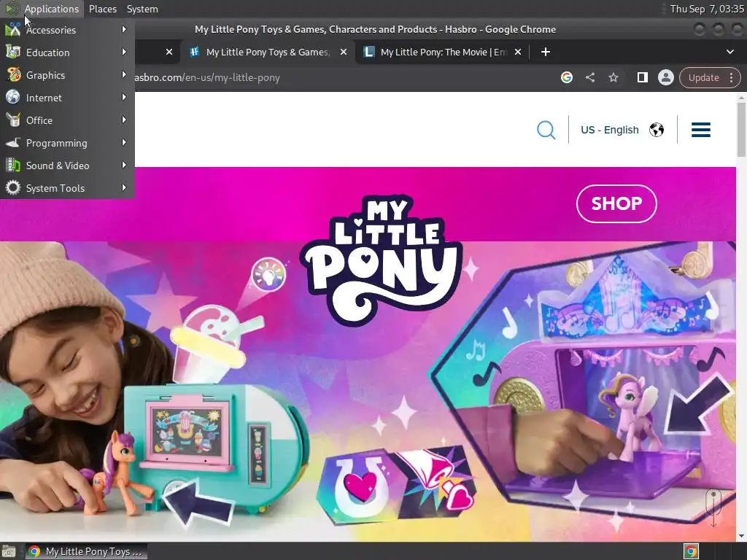Click the globe icon beside US - English
Screen dimensions: 747x560
coord(657,130)
